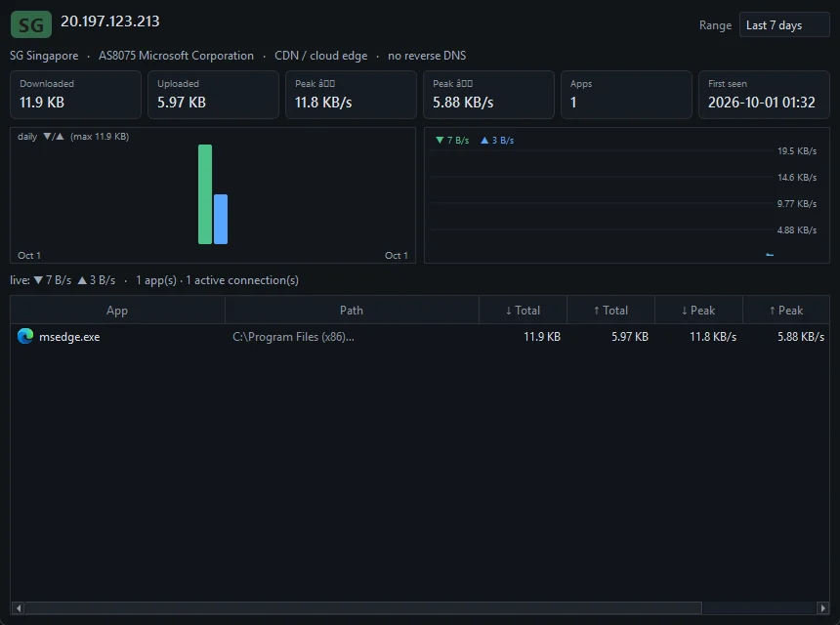Click the Uploaded 5.97 KB card
Image resolution: width=840 pixels, height=625 pixels.
(213, 95)
